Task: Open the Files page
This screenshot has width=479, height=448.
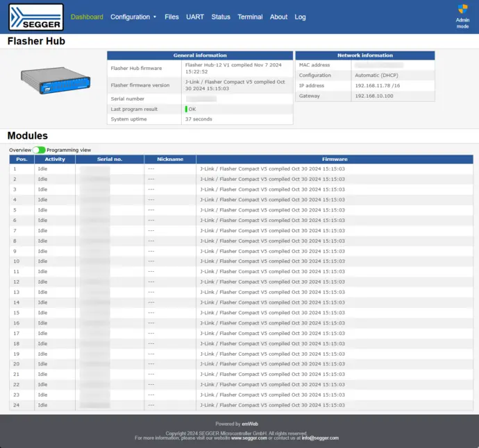Action: click(x=171, y=17)
